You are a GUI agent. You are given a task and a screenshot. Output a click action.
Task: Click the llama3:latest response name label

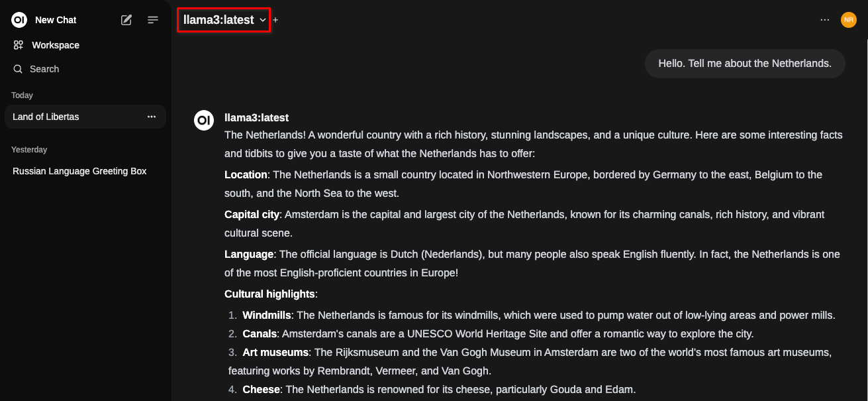257,118
